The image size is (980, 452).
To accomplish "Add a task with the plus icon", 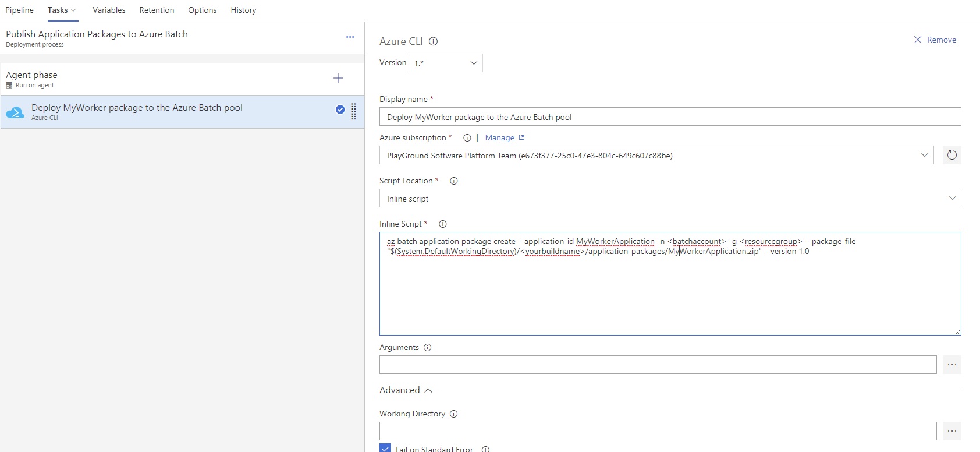I will [338, 78].
